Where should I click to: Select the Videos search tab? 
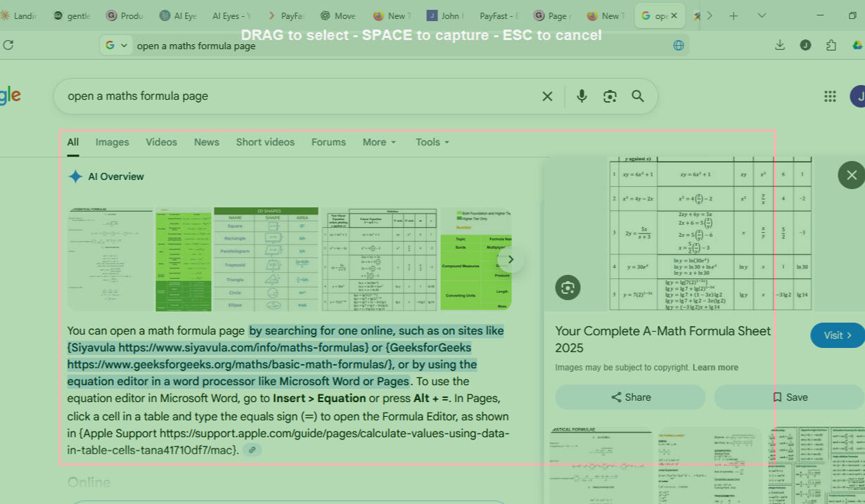(x=161, y=142)
